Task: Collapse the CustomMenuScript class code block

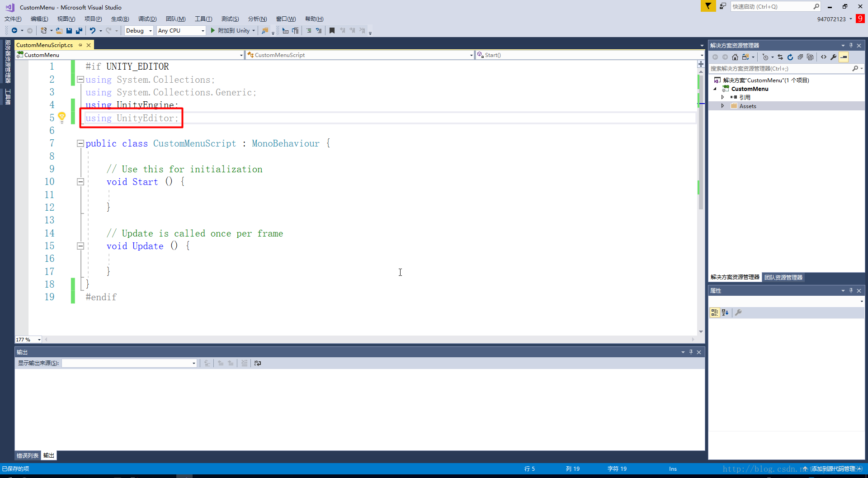Action: coord(80,143)
